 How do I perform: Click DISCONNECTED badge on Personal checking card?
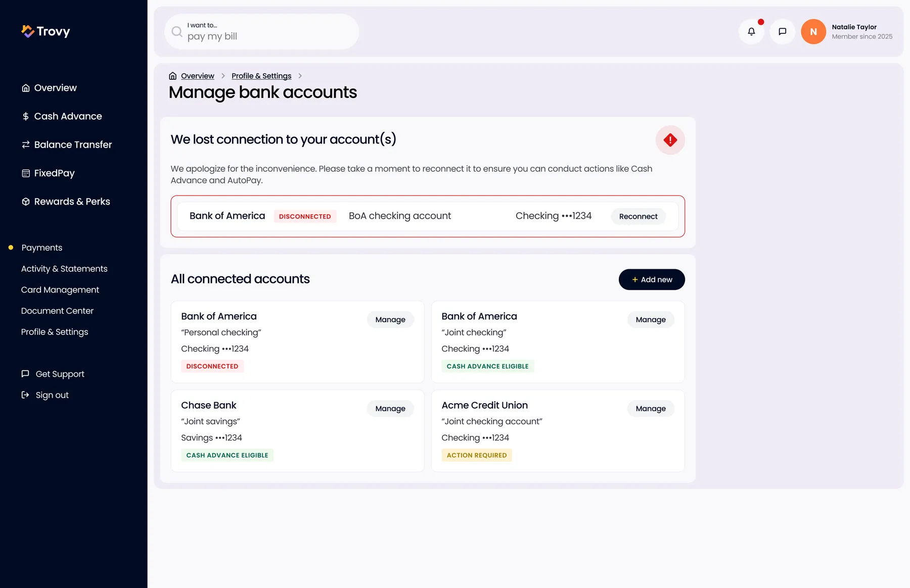212,366
